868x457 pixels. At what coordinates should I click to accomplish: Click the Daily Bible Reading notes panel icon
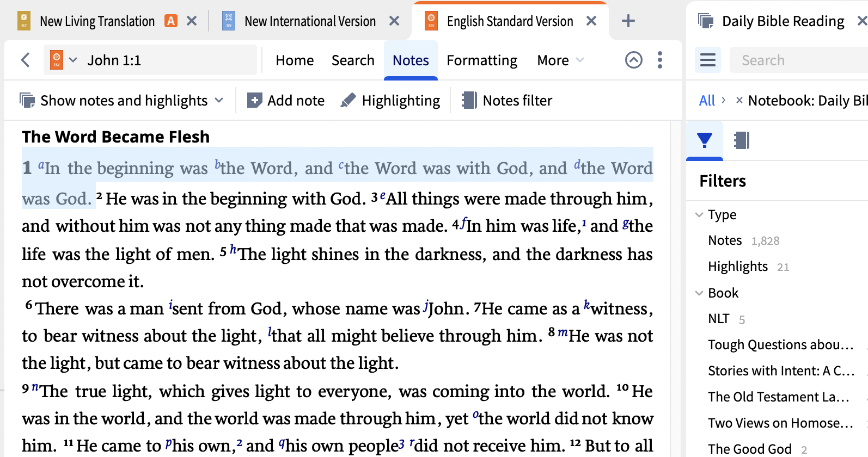(x=706, y=21)
